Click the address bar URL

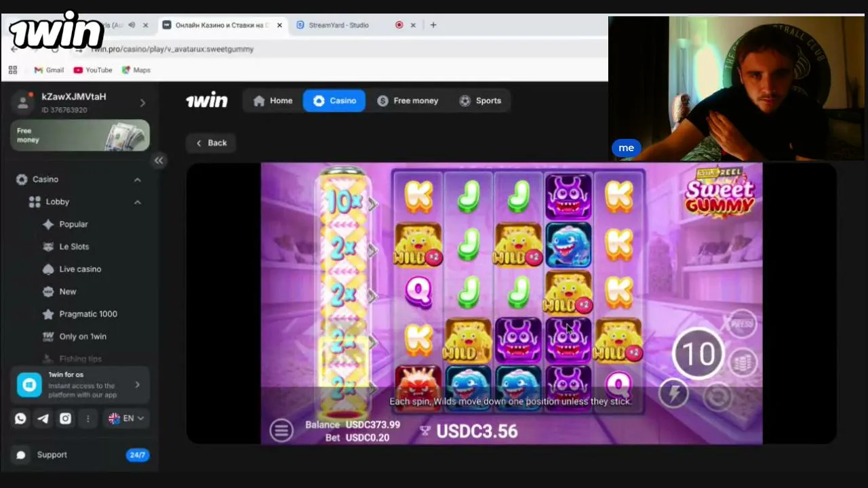point(173,49)
